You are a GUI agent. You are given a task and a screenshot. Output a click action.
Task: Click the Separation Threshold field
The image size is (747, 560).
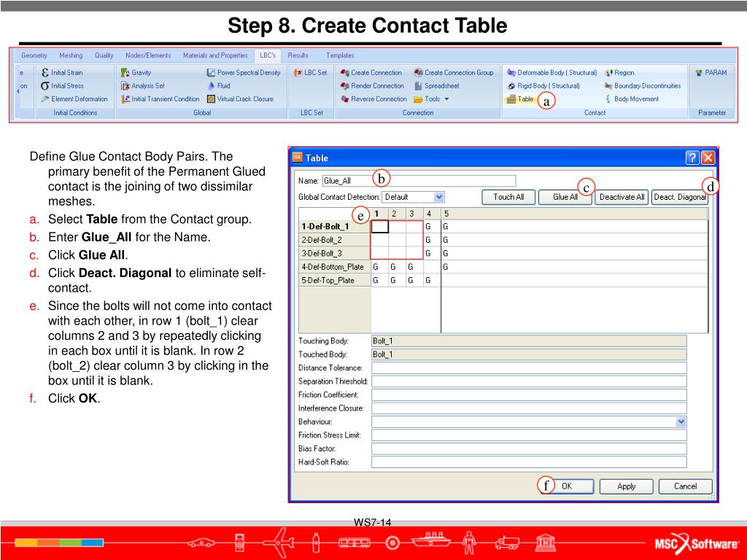pos(529,381)
